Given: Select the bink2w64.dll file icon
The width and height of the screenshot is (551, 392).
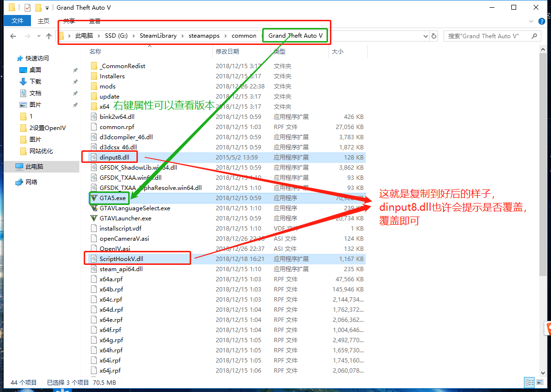Looking at the screenshot, I should click(93, 116).
